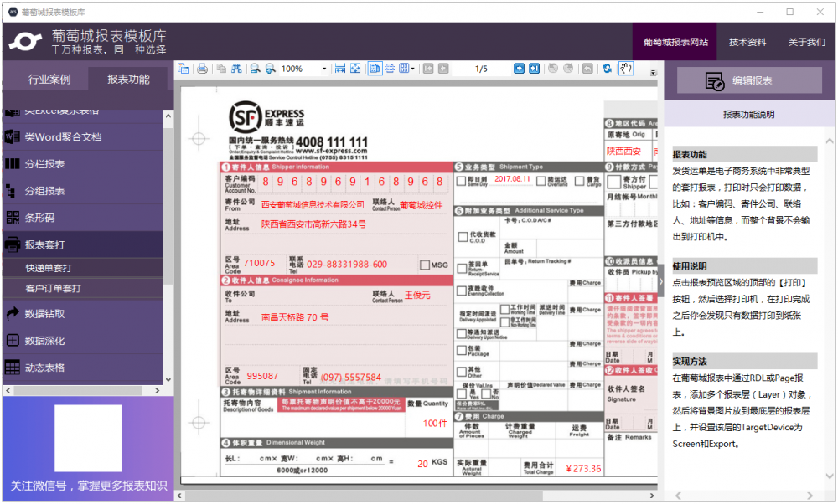The height and width of the screenshot is (504, 838).
Task: Click the next page navigation arrow
Action: [x=520, y=69]
